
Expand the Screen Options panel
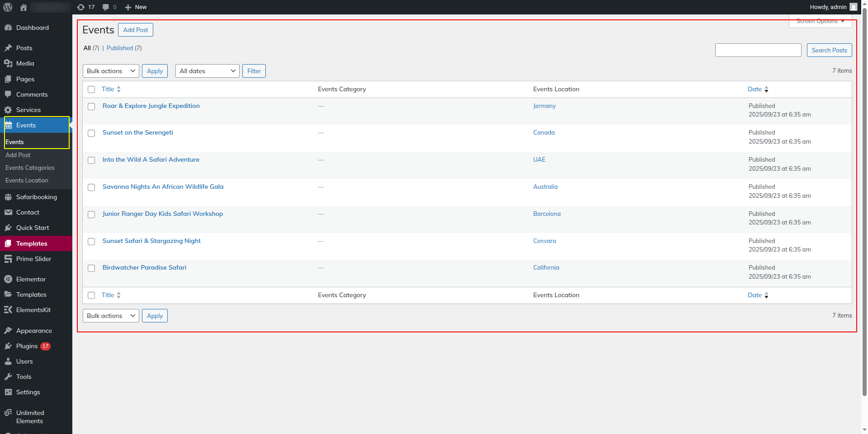point(820,21)
